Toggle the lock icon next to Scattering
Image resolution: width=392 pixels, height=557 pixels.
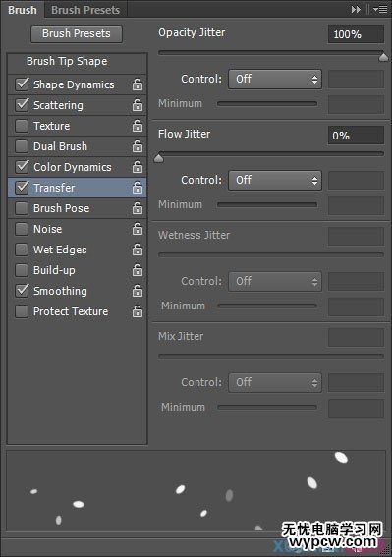tap(138, 105)
